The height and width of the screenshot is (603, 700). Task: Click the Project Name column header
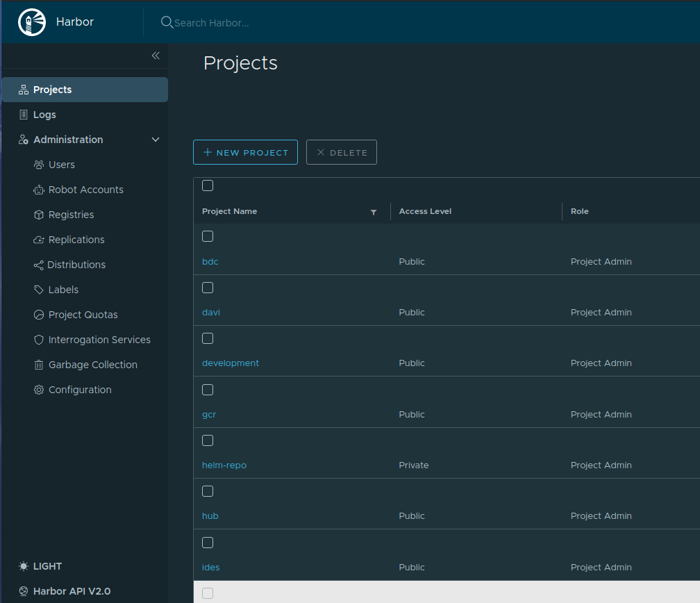229,211
